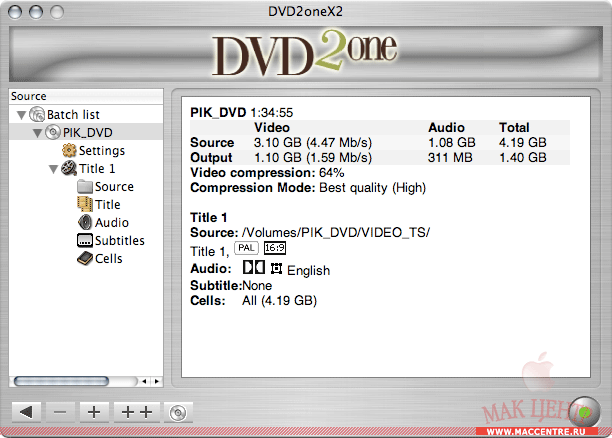Click the source total 4.19 GB
The width and height of the screenshot is (612, 438).
point(523,142)
